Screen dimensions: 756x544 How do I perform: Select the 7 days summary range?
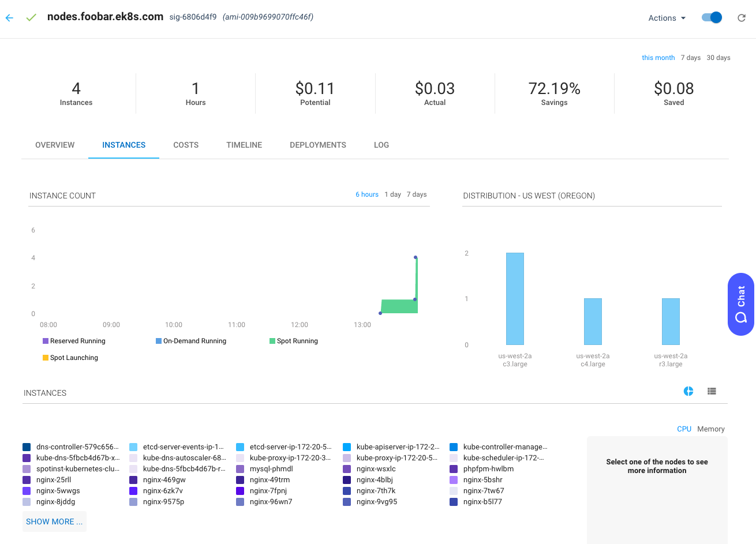point(690,58)
